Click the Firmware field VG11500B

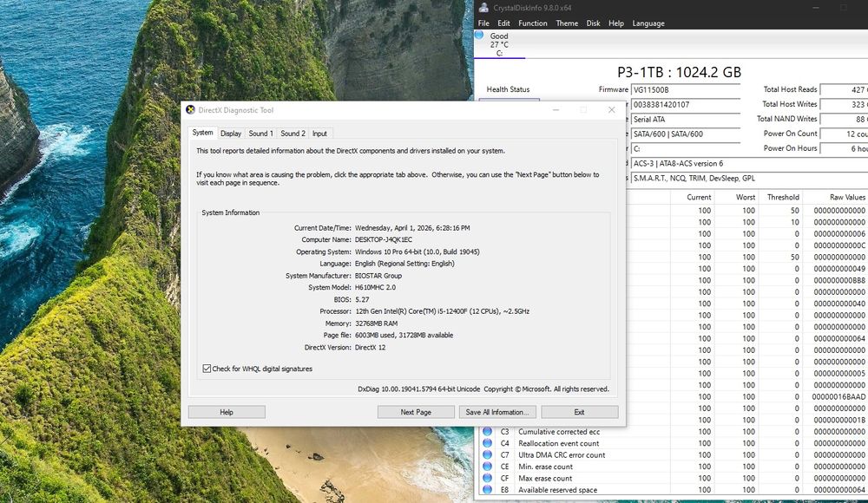[686, 89]
